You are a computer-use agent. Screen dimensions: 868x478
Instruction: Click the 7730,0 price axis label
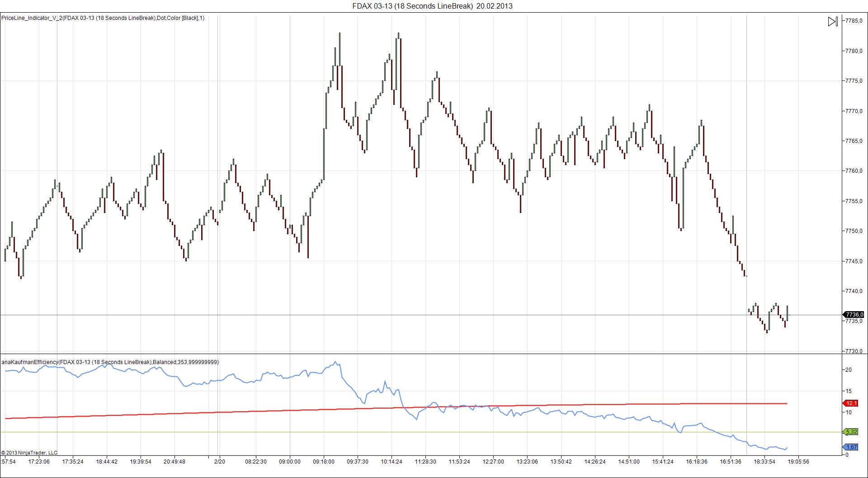(x=854, y=351)
